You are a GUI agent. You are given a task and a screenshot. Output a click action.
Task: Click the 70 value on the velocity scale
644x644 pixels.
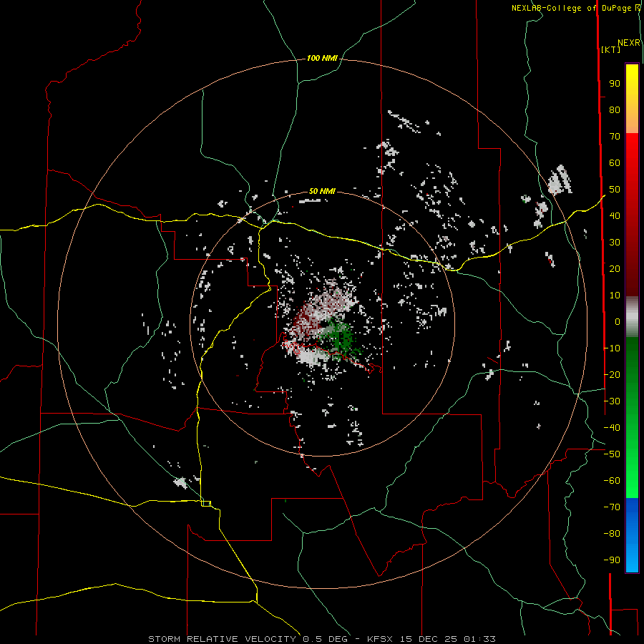point(615,137)
